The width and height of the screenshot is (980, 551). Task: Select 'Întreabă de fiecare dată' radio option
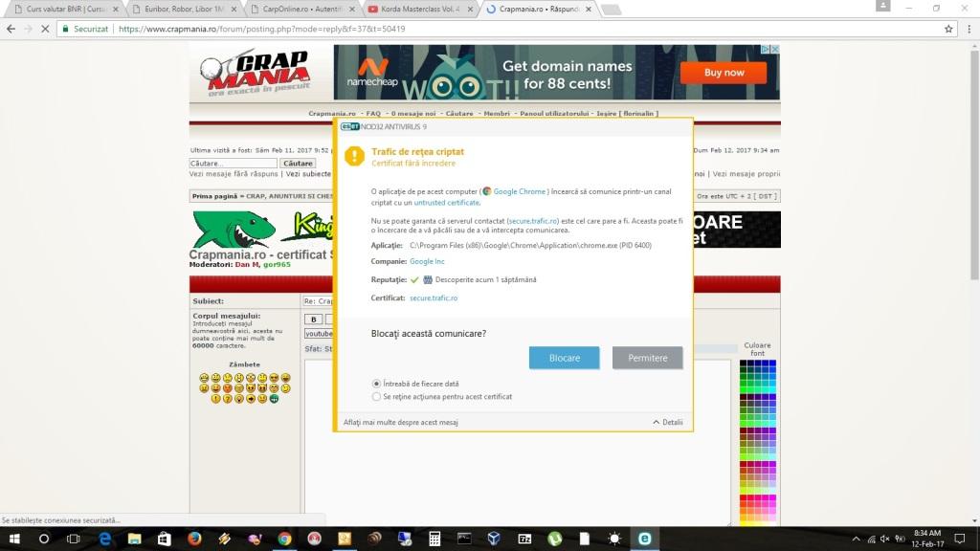(376, 384)
